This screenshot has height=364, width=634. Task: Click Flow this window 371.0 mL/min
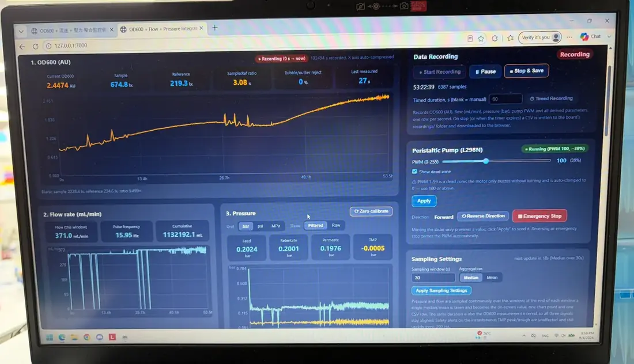71,236
